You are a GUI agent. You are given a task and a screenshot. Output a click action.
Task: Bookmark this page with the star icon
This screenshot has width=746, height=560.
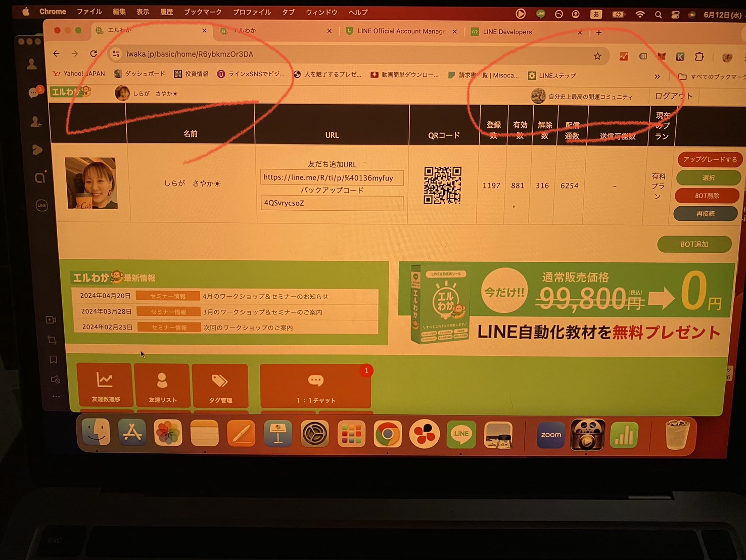(x=597, y=56)
